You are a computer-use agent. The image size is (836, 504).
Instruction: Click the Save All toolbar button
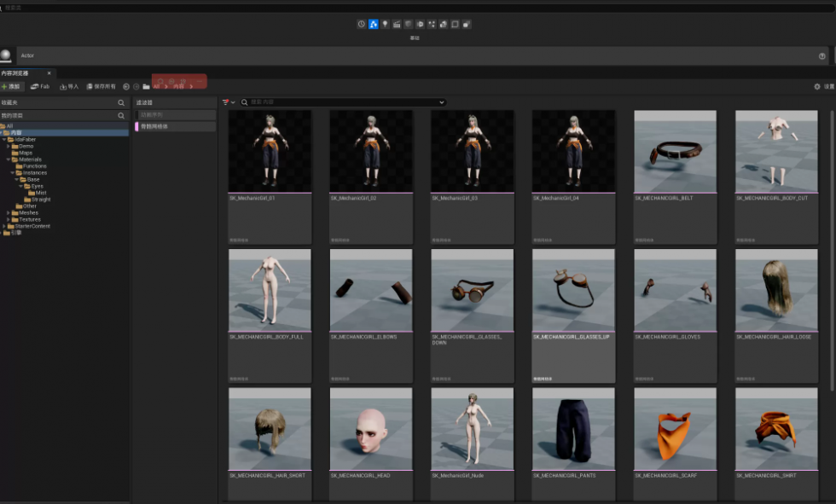click(102, 86)
